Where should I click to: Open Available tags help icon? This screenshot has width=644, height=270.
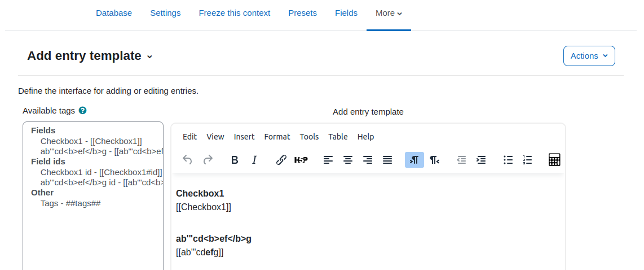pyautogui.click(x=82, y=110)
